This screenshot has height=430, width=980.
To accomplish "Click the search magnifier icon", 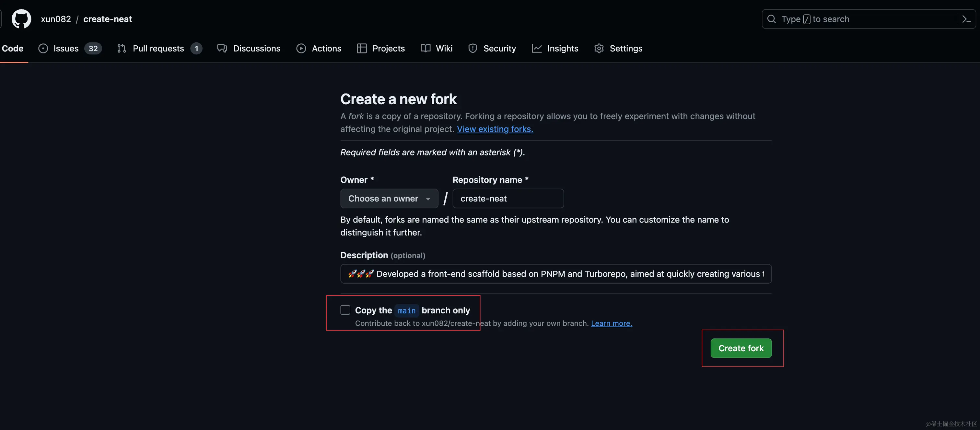I will click(x=771, y=19).
